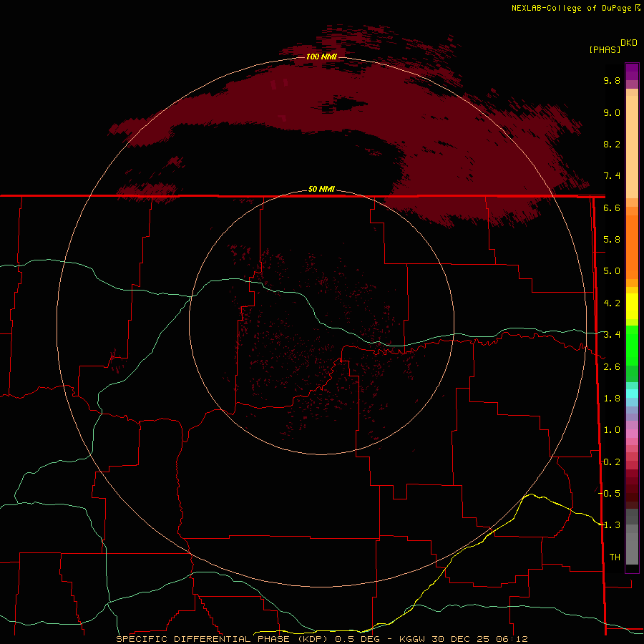Click the 8.2 scale value
The width and height of the screenshot is (644, 644).
click(612, 144)
